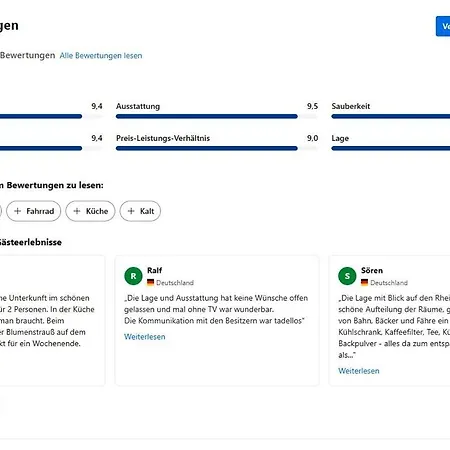Image resolution: width=450 pixels, height=450 pixels.
Task: Click the Sauberkeit category label
Action: tap(351, 106)
